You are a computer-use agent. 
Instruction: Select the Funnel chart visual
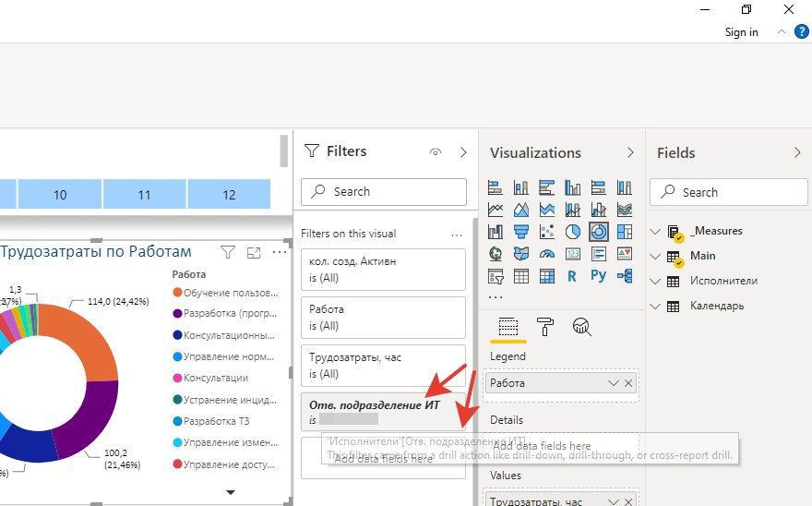point(521,232)
